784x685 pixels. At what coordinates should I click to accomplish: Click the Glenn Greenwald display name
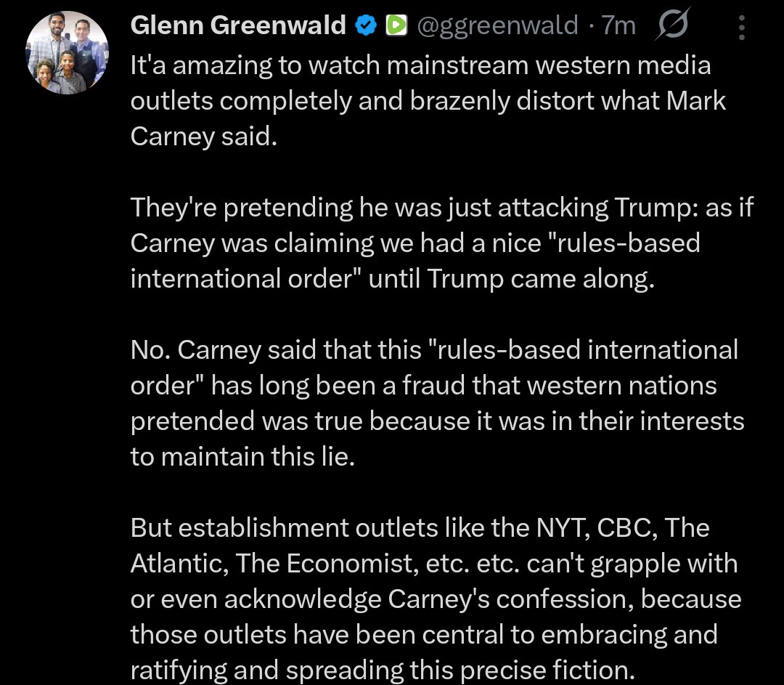click(238, 26)
